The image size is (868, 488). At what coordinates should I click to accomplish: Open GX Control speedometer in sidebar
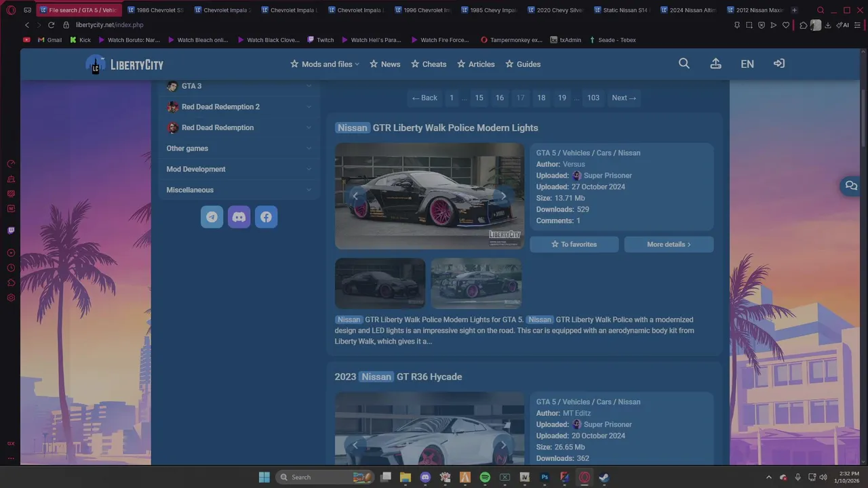(x=11, y=164)
